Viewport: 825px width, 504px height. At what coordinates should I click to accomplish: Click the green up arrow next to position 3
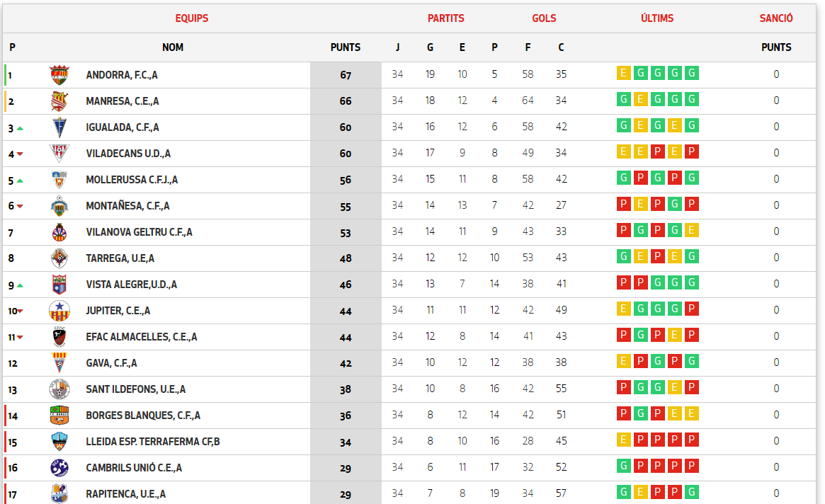click(x=20, y=128)
